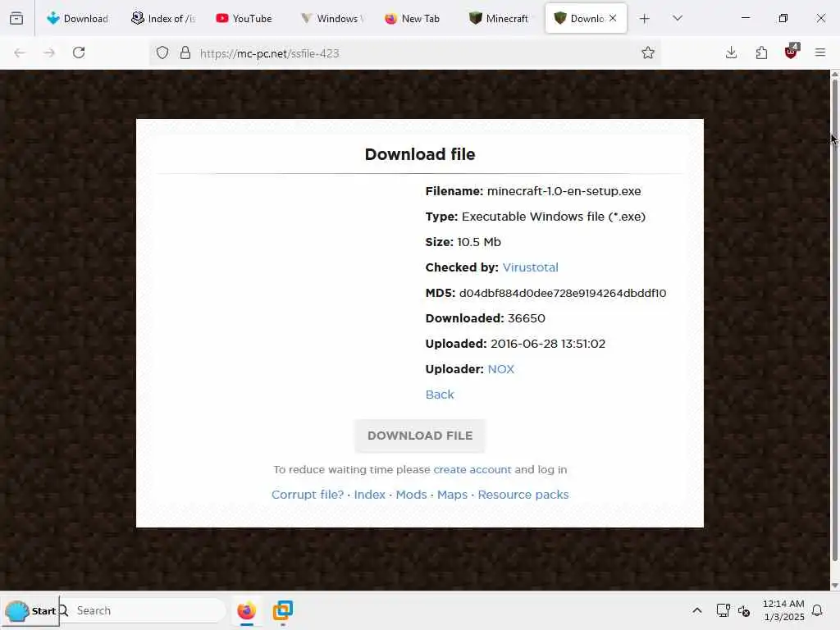
Task: Open the Downloads panel
Action: [x=731, y=52]
